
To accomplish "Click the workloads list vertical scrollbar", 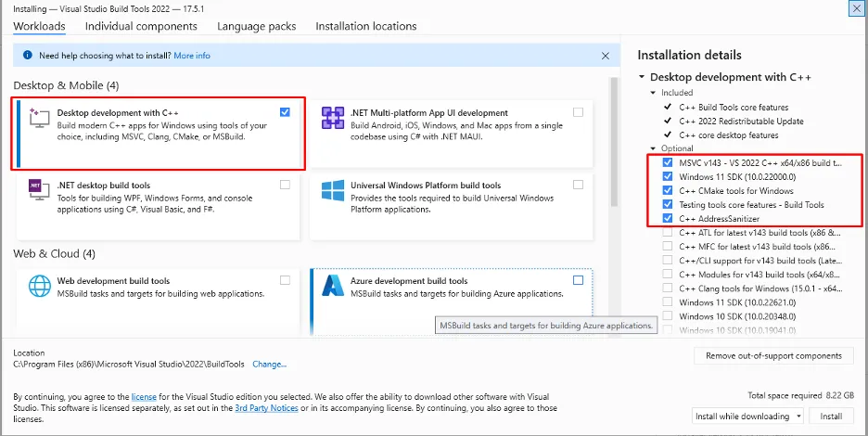I will click(613, 144).
